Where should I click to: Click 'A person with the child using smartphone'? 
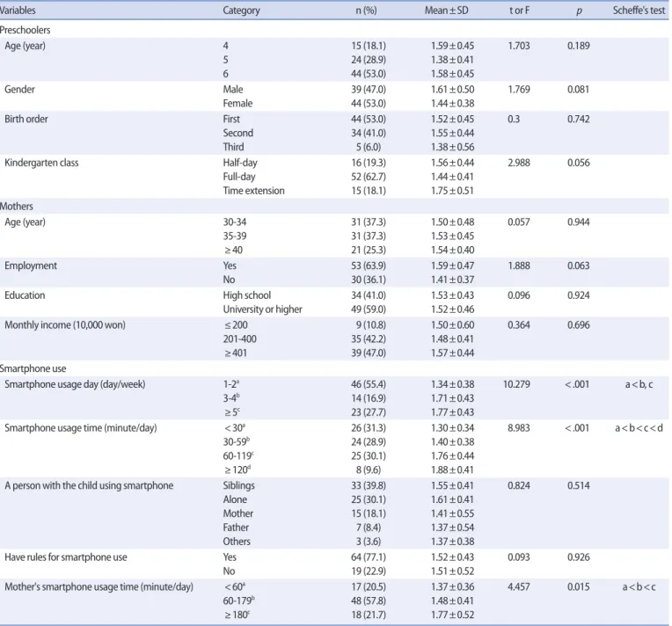tap(89, 485)
